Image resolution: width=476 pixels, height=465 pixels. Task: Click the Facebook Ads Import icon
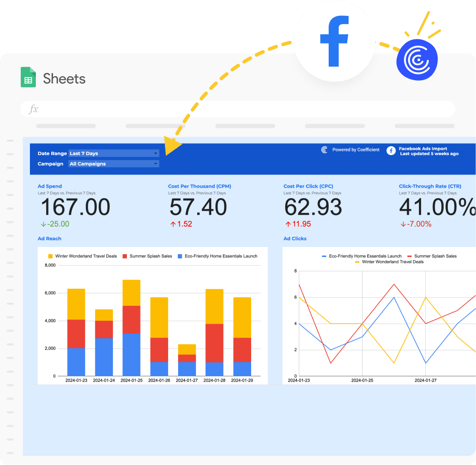coord(391,150)
